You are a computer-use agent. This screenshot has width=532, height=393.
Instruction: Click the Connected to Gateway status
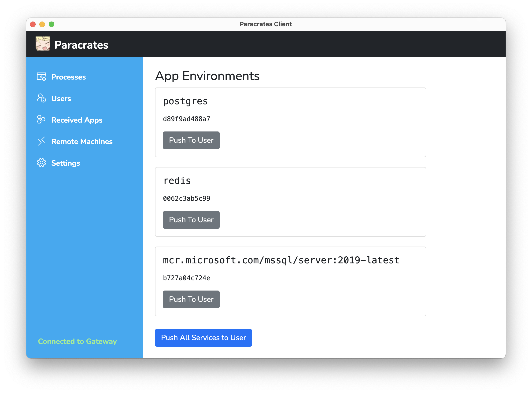78,341
